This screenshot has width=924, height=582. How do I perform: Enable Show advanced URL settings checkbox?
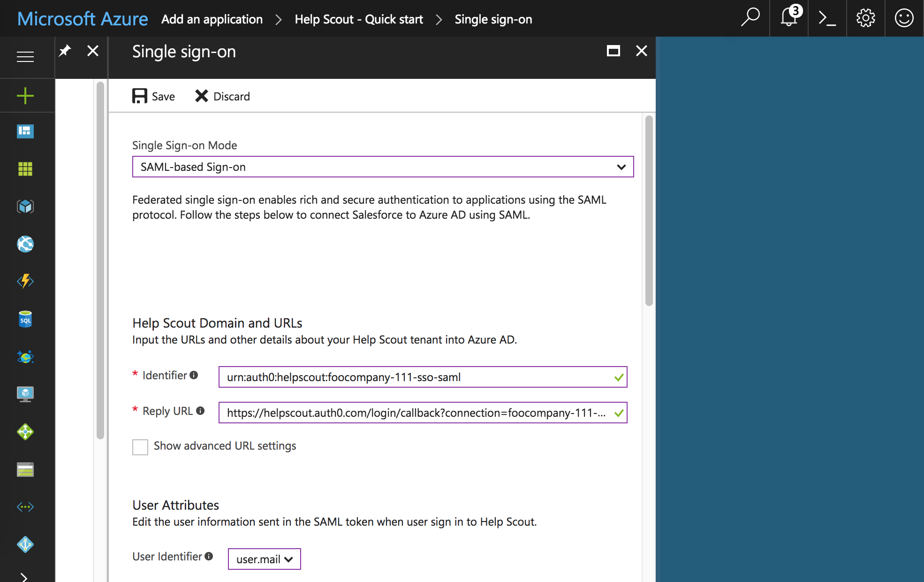coord(140,447)
